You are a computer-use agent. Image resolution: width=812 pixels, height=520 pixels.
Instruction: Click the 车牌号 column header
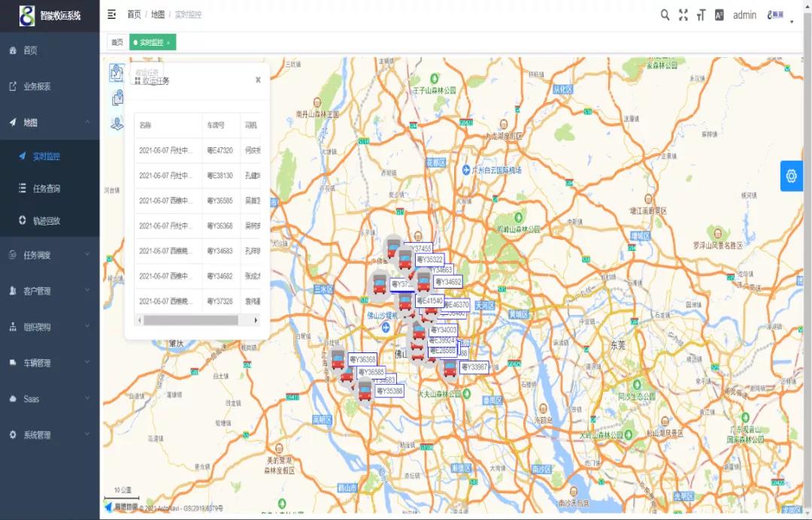point(221,125)
